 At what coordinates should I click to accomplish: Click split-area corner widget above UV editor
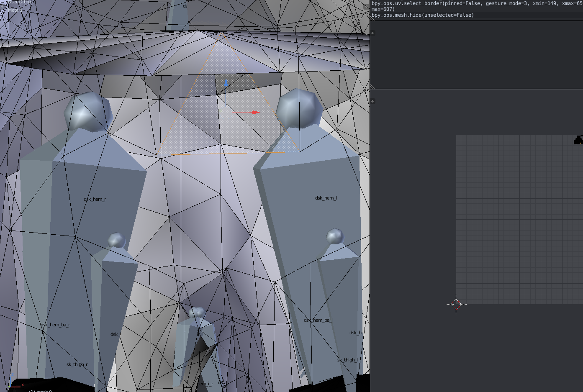[x=372, y=87]
